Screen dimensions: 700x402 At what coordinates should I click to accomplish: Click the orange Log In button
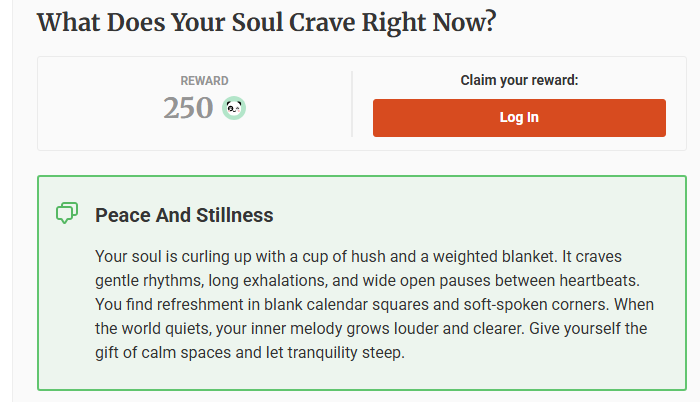click(519, 118)
